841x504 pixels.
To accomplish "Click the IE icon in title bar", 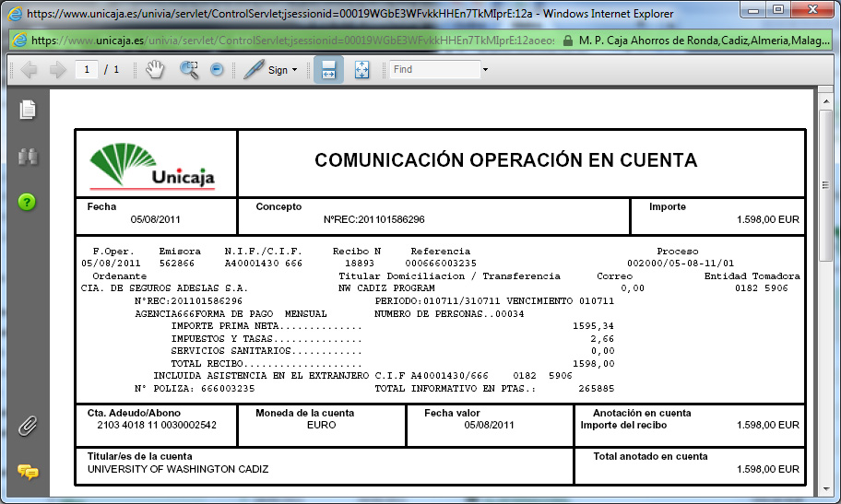I will 16,14.
